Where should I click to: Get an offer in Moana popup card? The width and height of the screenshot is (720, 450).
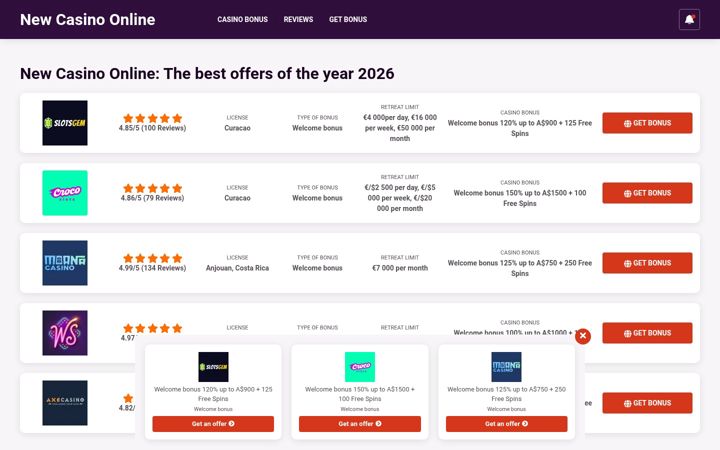(x=506, y=424)
